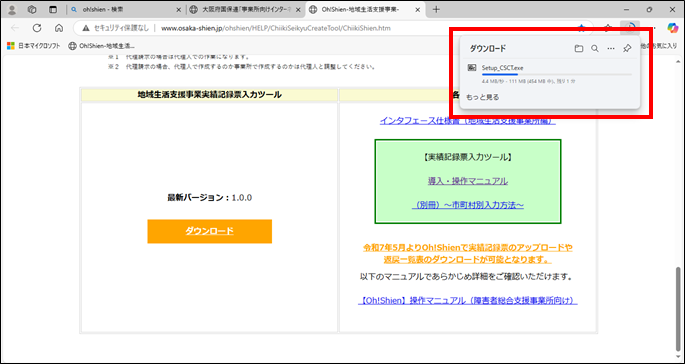Open the browser profile icon
Screen dimensions: 685x364
coord(13,10)
